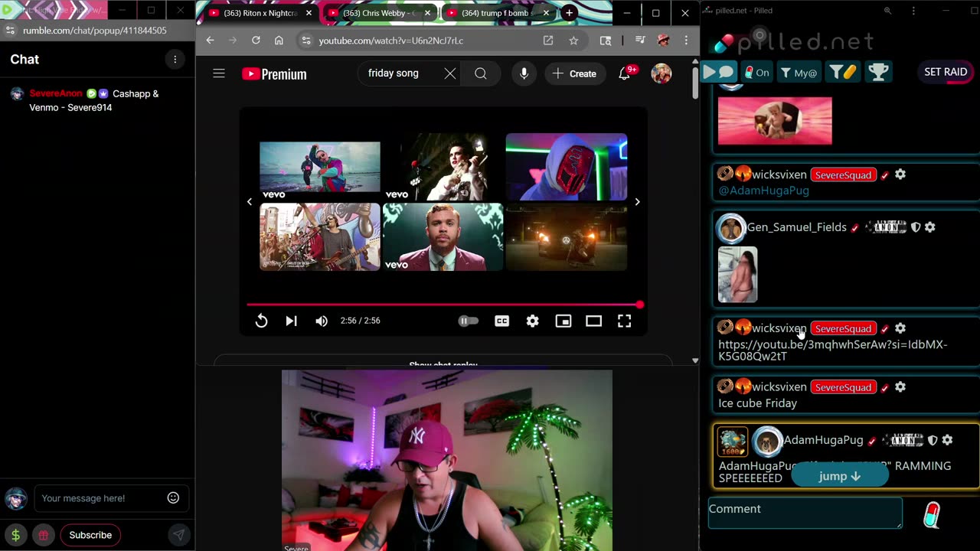Click the Pilled 'Comment' text box
980x551 pixels.
click(x=805, y=513)
